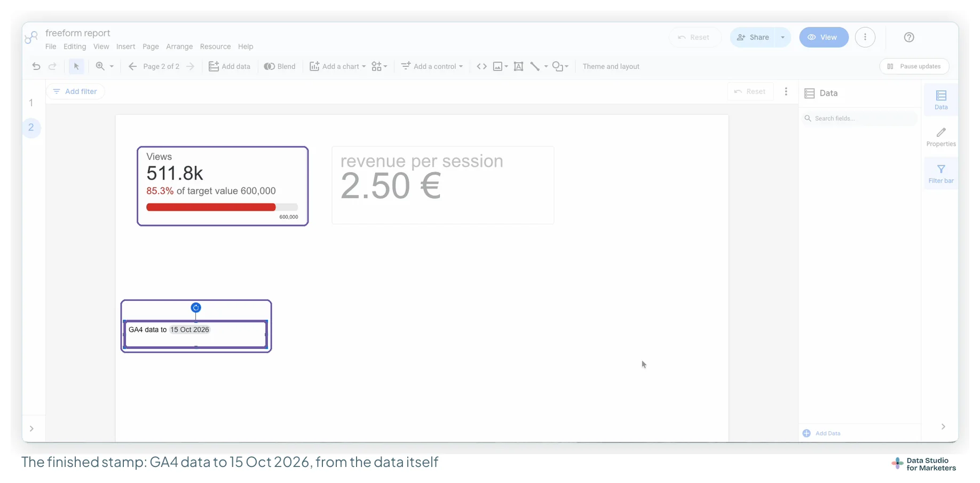Click the Add filter chip
The image size is (980, 483).
click(75, 91)
